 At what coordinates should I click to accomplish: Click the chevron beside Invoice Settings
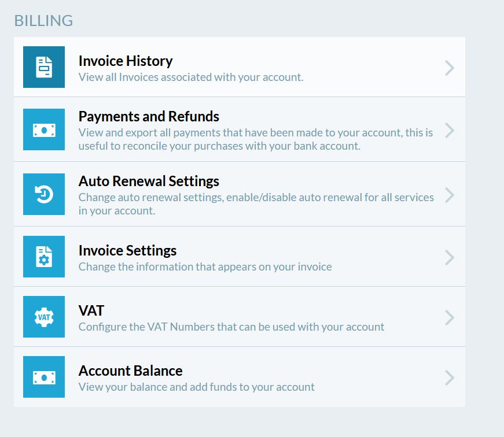click(x=450, y=257)
